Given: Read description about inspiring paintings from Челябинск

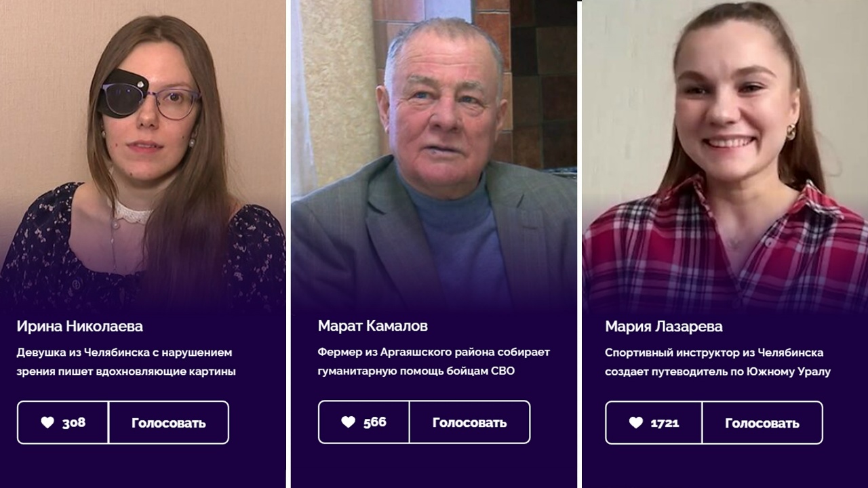Looking at the screenshot, I should (126, 362).
